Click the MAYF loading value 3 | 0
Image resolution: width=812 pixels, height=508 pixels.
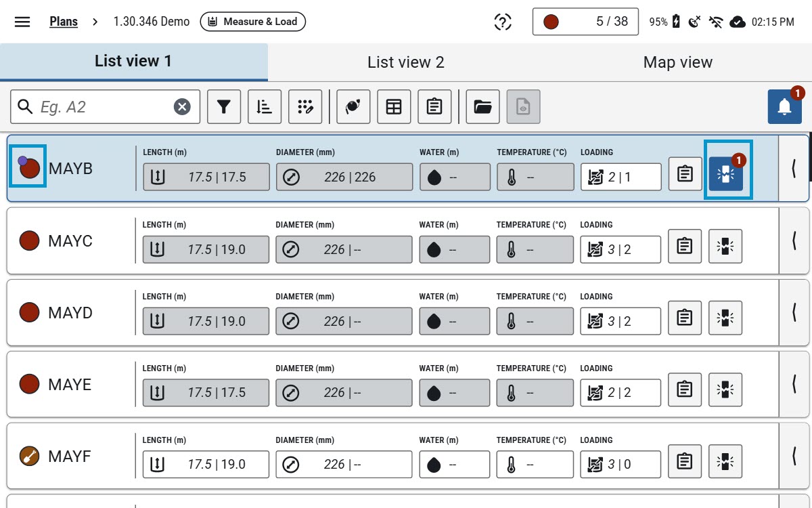click(x=621, y=465)
